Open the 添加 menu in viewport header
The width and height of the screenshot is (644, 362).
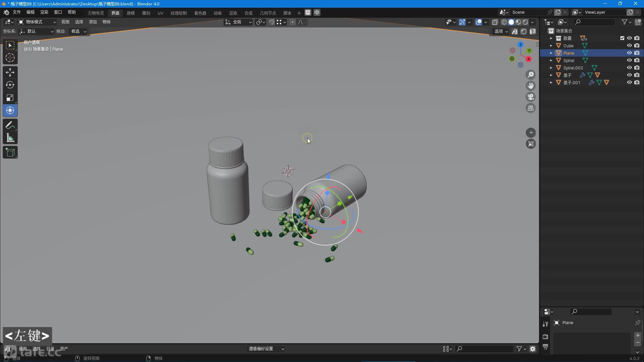[x=93, y=22]
